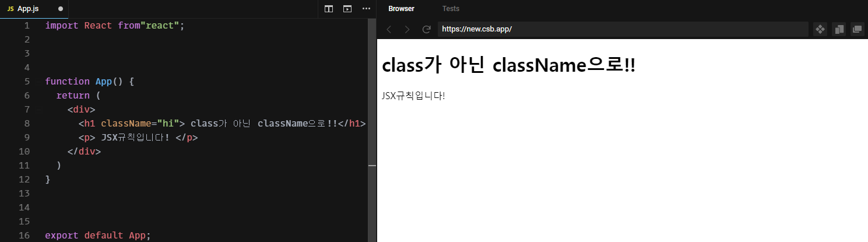Click the <p> JSX규칙입니다! code line
The image size is (868, 242).
coord(139,138)
